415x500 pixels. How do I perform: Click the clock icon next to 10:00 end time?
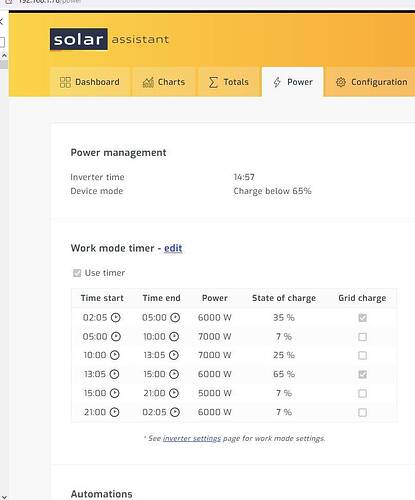click(x=174, y=336)
